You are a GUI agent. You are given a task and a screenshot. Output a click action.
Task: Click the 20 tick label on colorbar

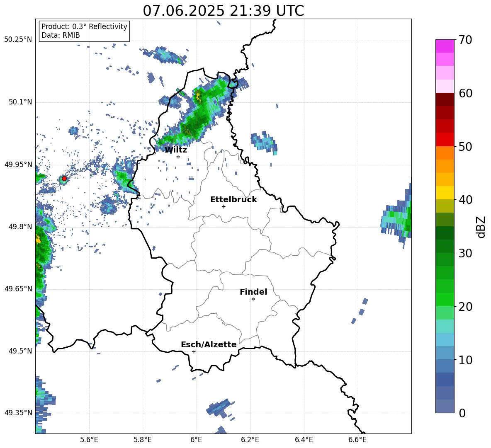465,307
